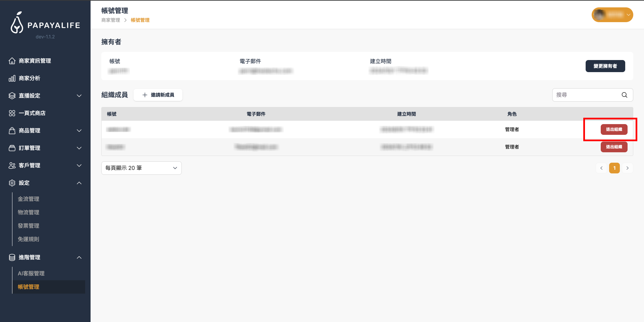Open AI客服管理 in the sidebar
644x322 pixels.
[31, 273]
